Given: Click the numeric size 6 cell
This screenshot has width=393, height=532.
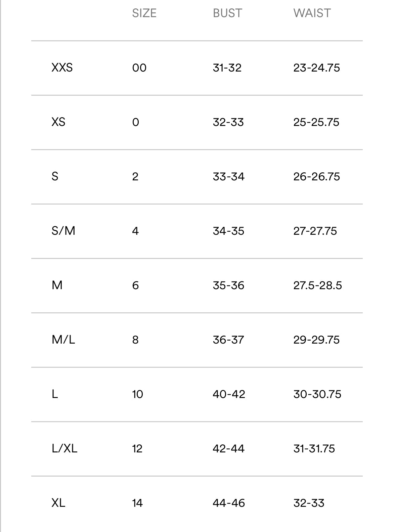Looking at the screenshot, I should tap(135, 285).
